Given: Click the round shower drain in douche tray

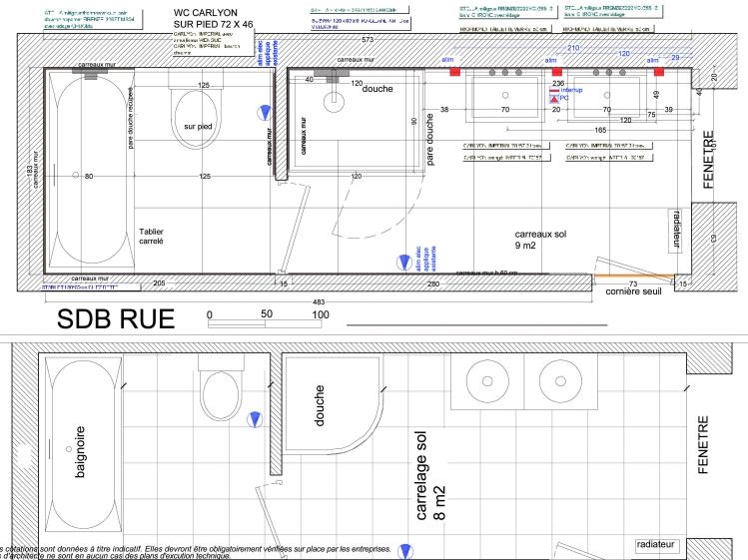Looking at the screenshot, I should point(334,101).
